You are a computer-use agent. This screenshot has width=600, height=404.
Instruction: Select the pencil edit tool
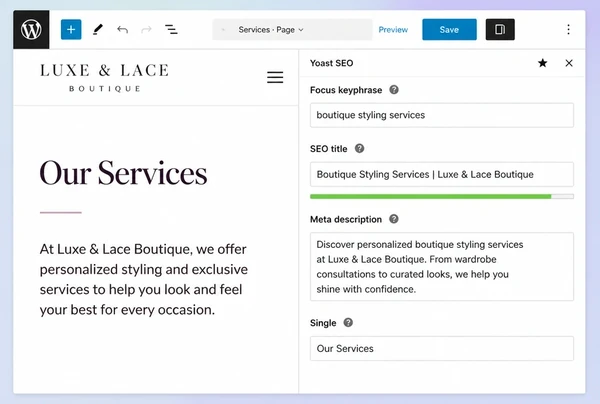pyautogui.click(x=98, y=29)
